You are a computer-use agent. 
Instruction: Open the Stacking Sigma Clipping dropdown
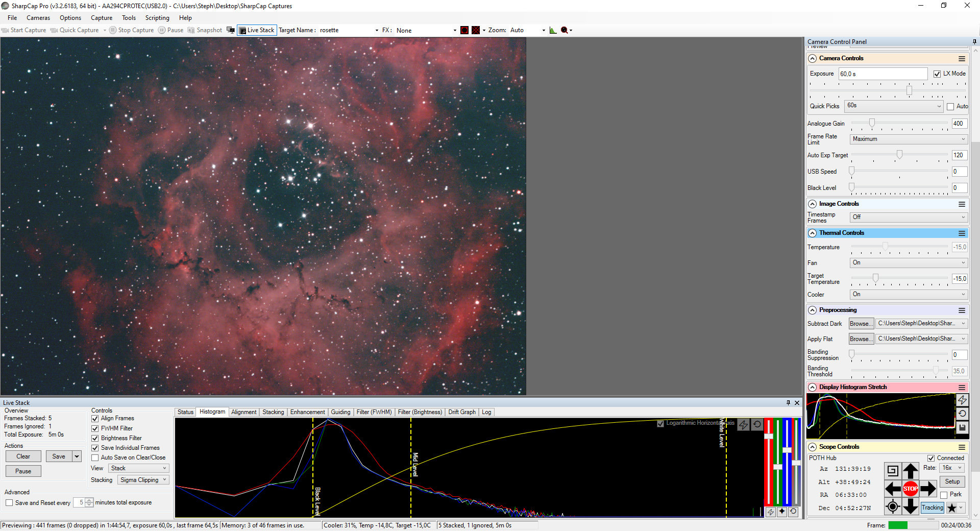click(143, 480)
